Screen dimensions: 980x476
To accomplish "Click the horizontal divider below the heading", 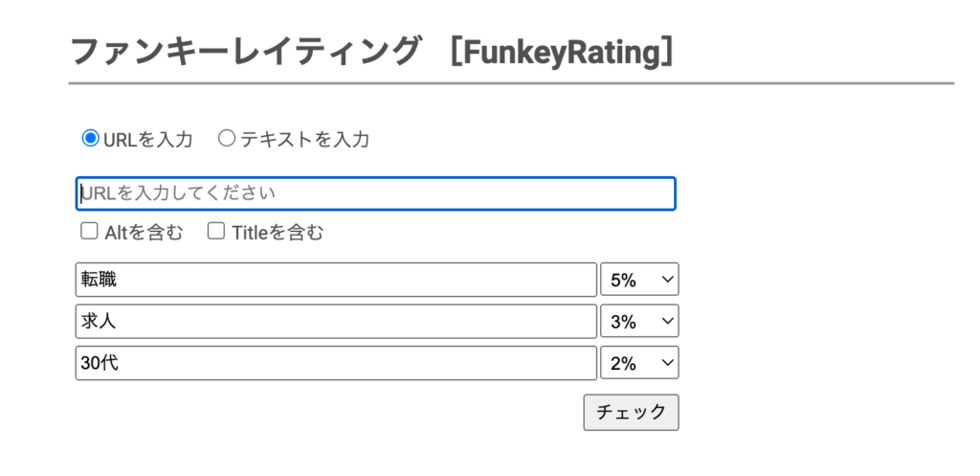I will tap(511, 84).
